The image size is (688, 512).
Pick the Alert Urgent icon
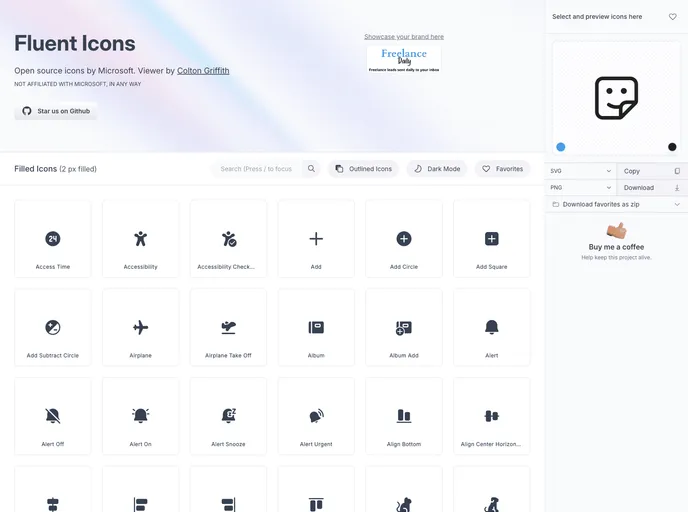316,416
